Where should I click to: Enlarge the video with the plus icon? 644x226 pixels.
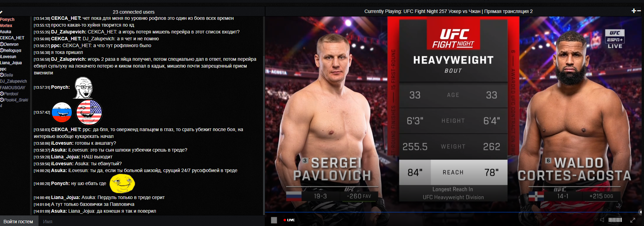[634, 11]
